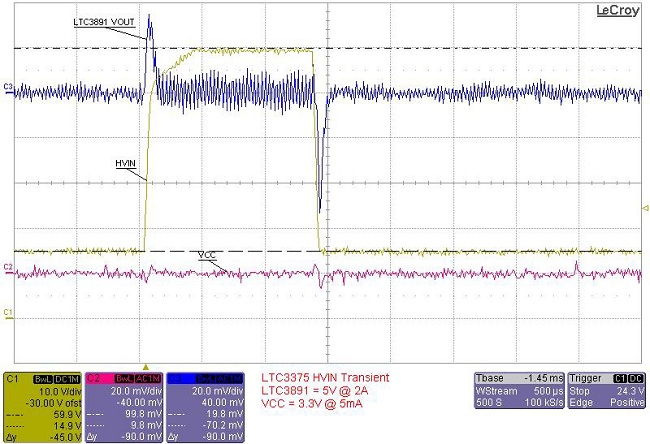
Task: Click the DC1M coupling badge on C1
Action: (x=66, y=379)
